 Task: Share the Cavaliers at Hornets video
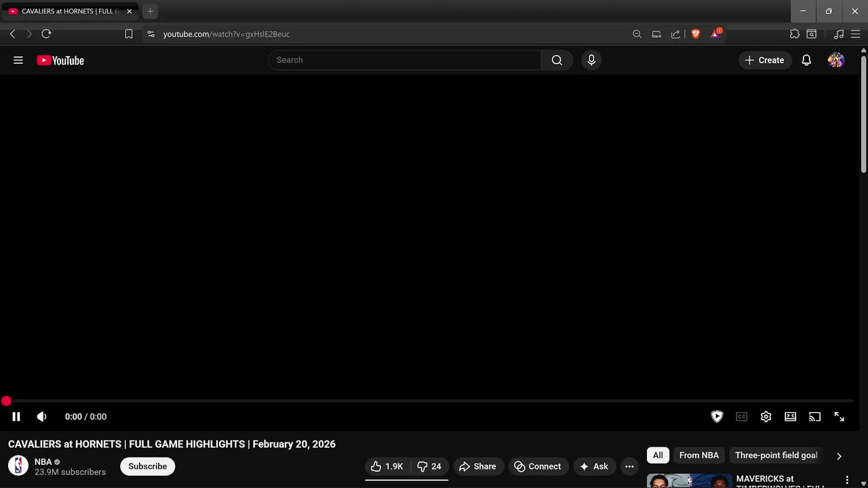(477, 466)
